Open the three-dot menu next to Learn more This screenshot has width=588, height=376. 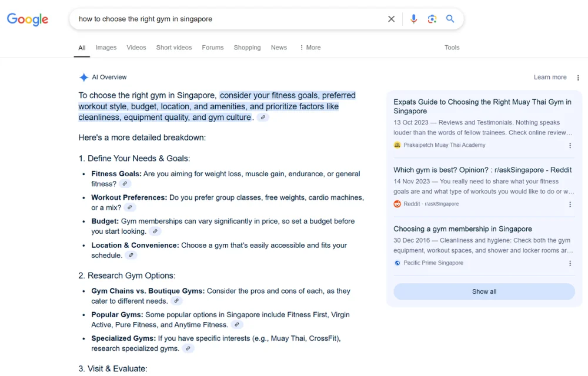pos(578,77)
